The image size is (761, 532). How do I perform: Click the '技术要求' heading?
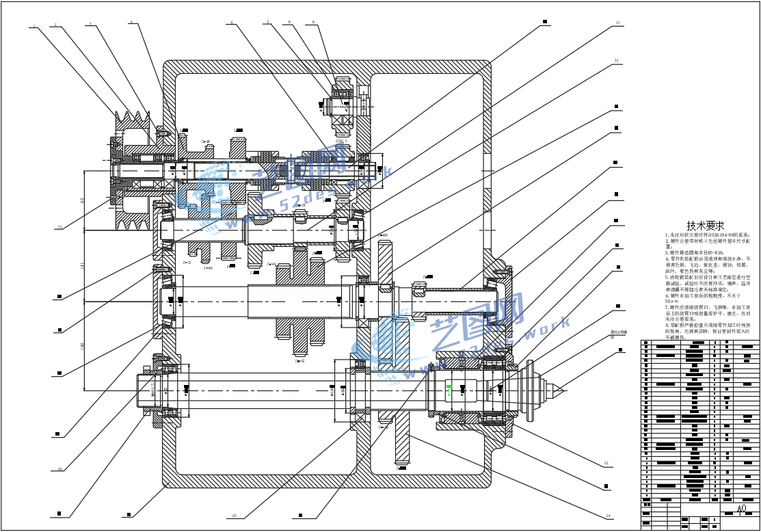[x=705, y=226]
